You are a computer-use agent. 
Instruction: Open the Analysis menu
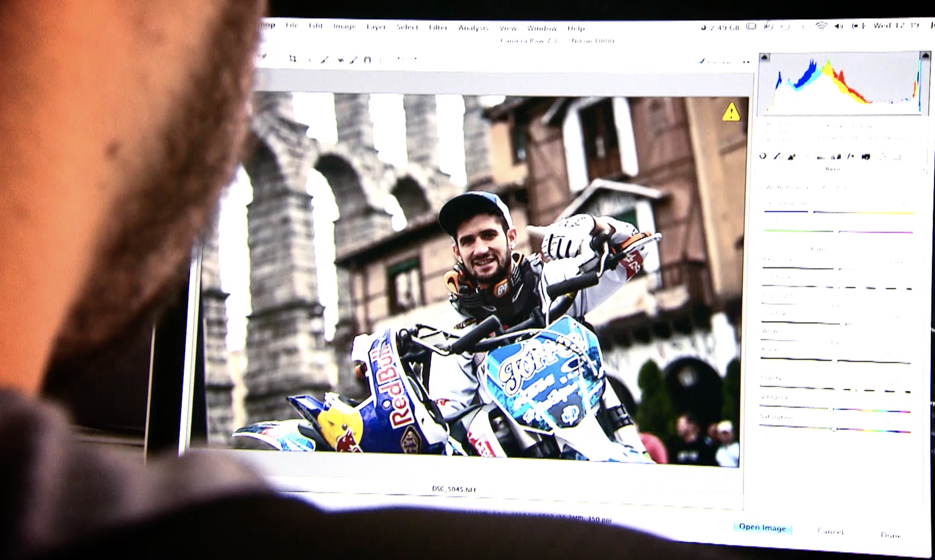coord(473,28)
